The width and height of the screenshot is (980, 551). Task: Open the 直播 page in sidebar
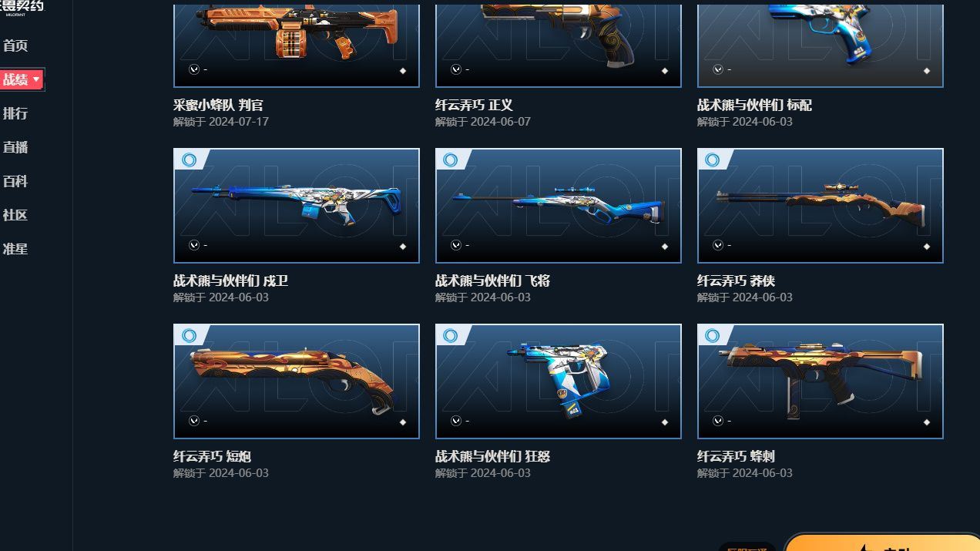pyautogui.click(x=15, y=147)
